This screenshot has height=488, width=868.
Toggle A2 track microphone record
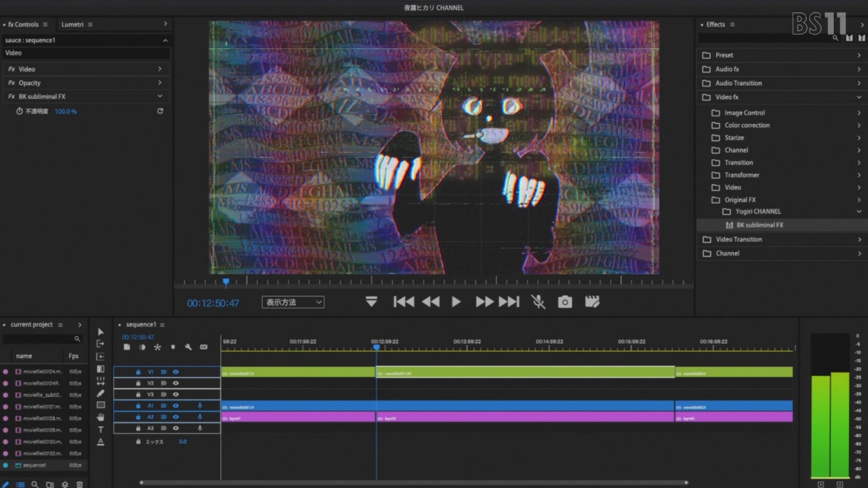(200, 417)
